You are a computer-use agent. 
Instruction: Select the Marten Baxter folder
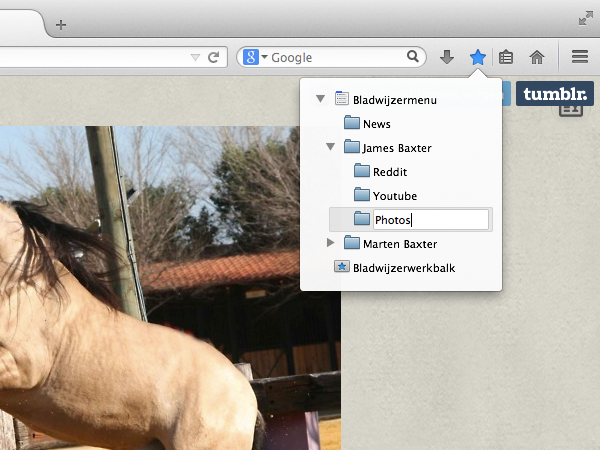click(400, 244)
